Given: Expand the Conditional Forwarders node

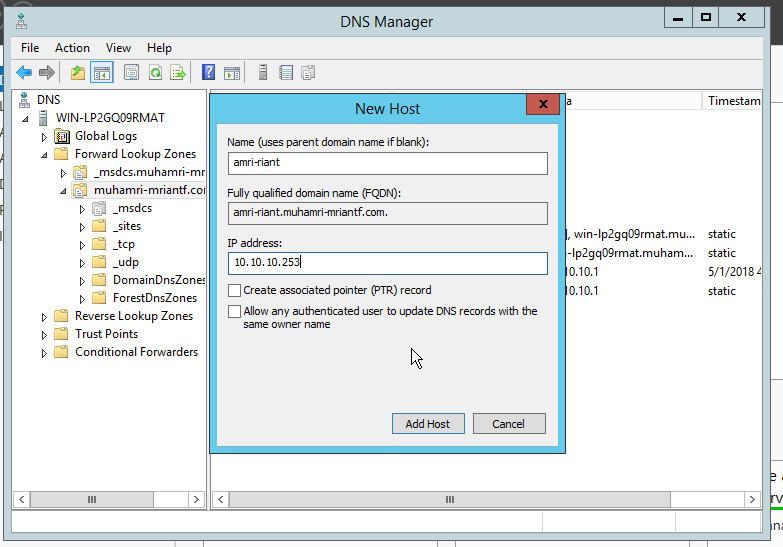Looking at the screenshot, I should [44, 353].
